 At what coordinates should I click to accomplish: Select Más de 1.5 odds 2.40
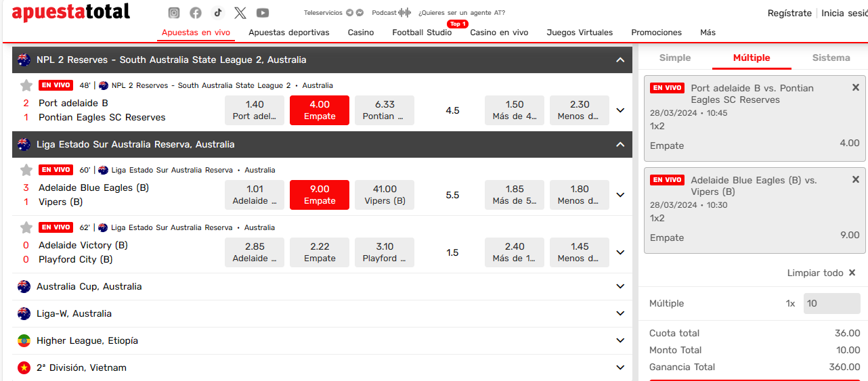tap(515, 252)
